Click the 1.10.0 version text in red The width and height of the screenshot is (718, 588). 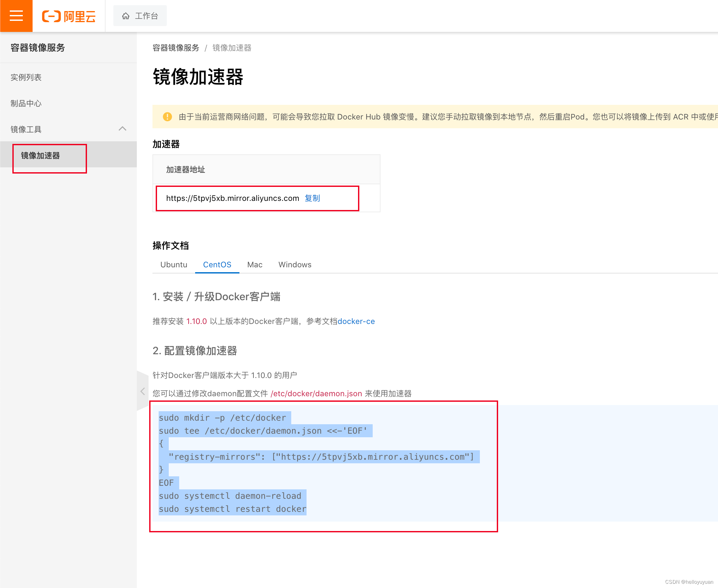point(196,321)
